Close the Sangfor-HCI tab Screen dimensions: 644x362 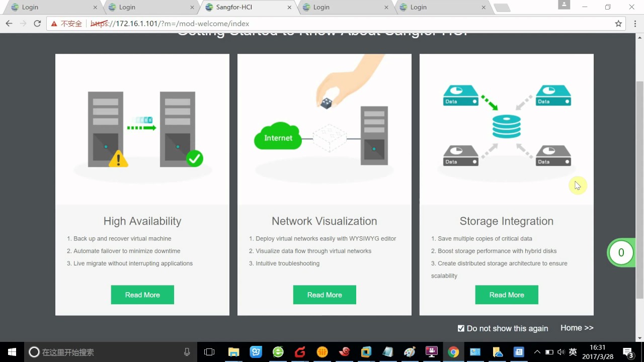click(x=289, y=8)
